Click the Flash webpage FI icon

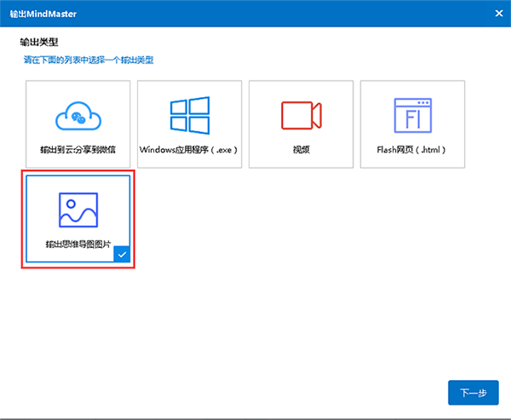click(412, 115)
